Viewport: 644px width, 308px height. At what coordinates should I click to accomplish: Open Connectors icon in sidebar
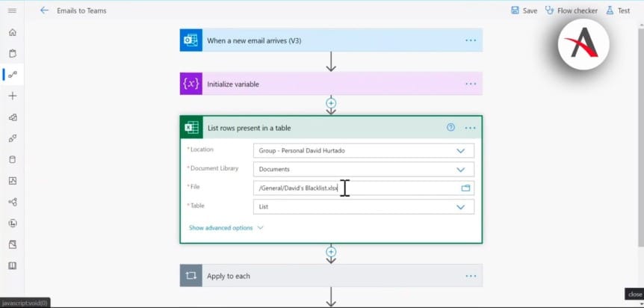point(12,138)
